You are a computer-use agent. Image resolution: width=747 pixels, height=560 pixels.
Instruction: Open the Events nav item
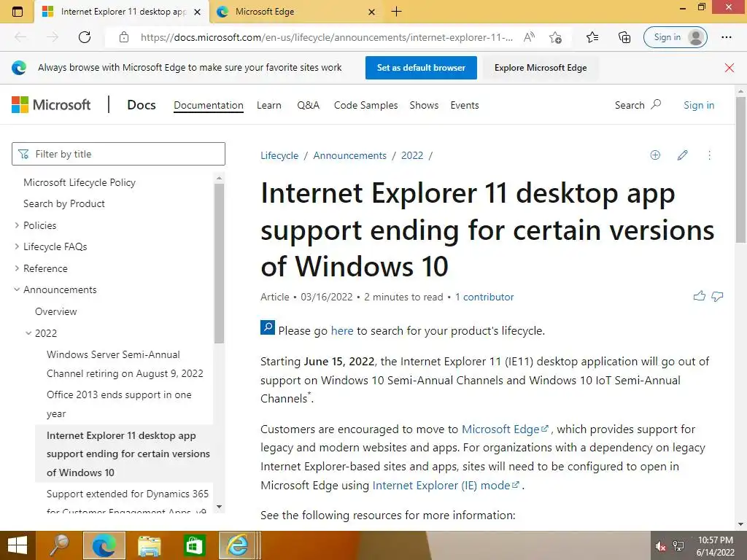465,105
